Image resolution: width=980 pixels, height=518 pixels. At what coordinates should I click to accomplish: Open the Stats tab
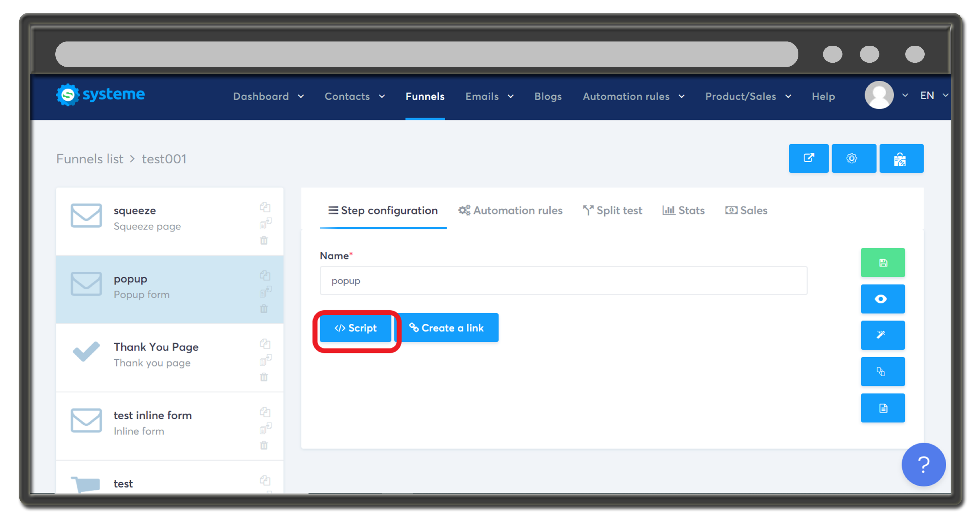click(x=683, y=210)
